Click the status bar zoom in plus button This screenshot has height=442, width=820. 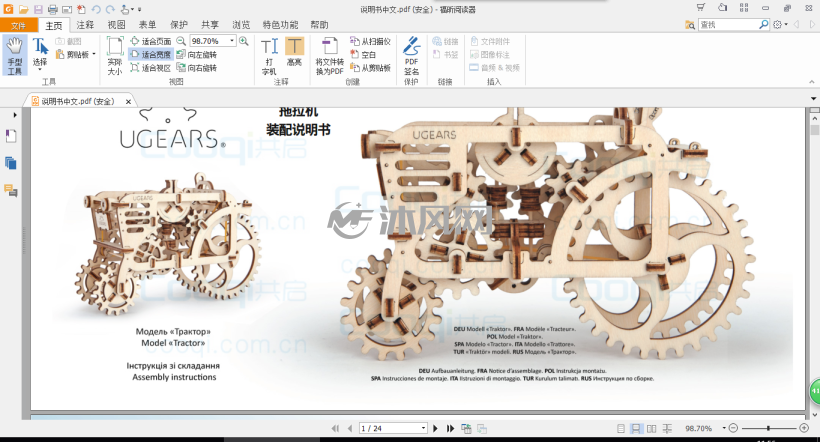click(804, 428)
